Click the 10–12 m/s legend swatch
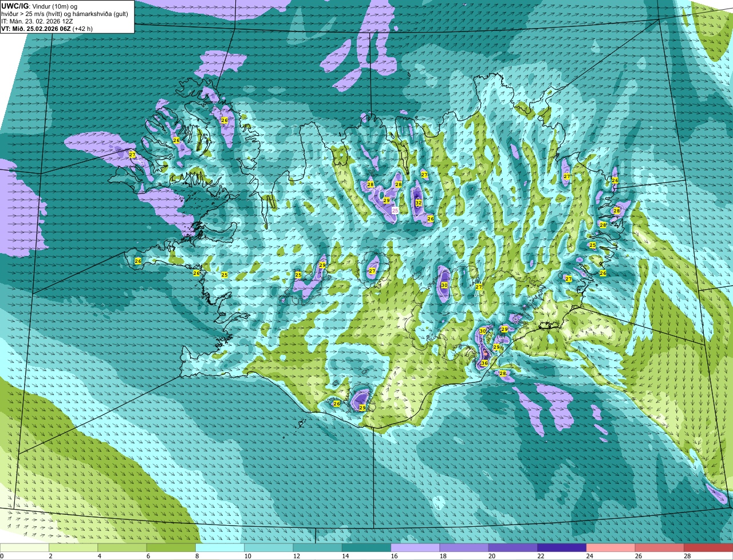 [269, 547]
